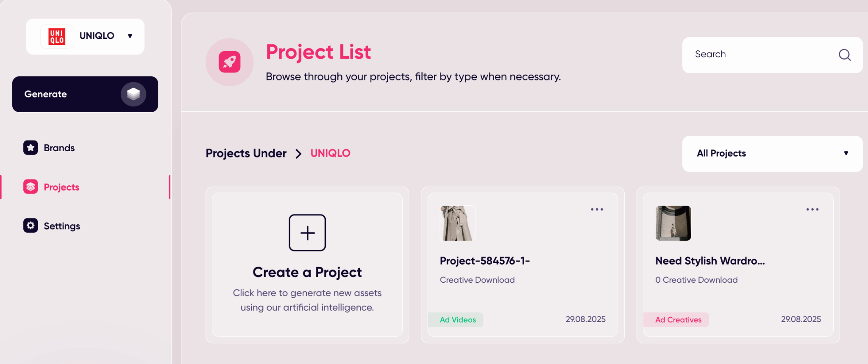Click the Ad Creatives tag label
868x364 pixels.
point(678,320)
